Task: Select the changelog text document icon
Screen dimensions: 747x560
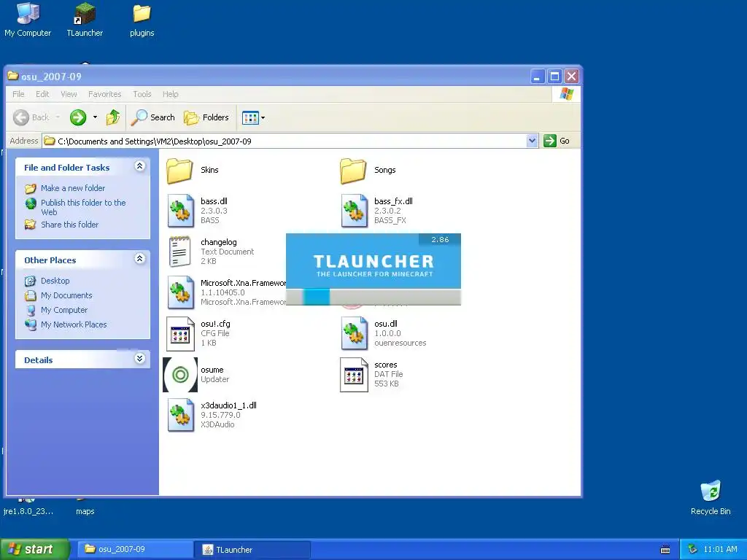Action: (180, 252)
